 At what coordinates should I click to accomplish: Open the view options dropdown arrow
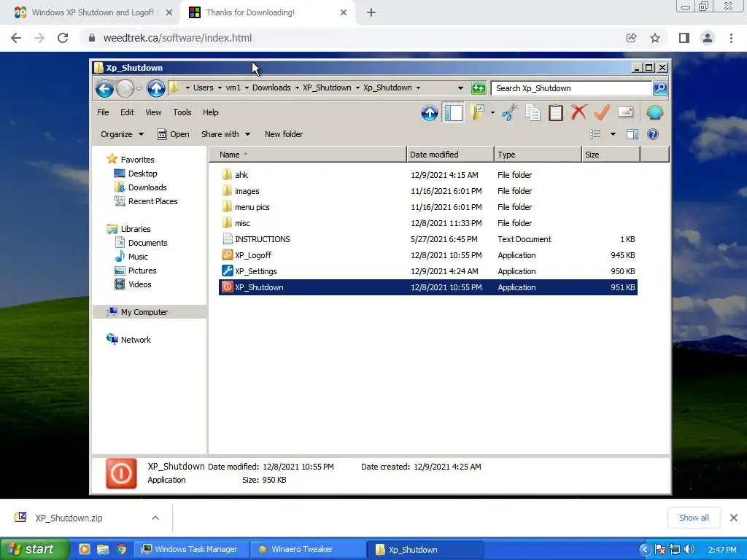(613, 134)
